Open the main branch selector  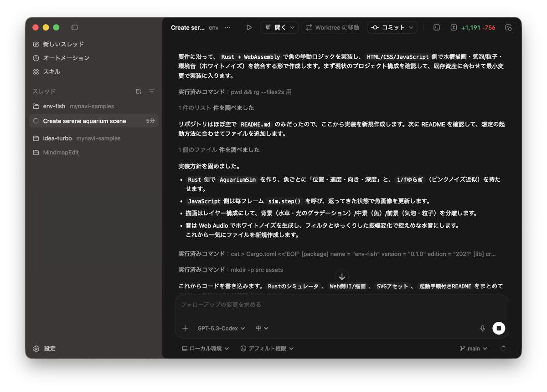473,348
